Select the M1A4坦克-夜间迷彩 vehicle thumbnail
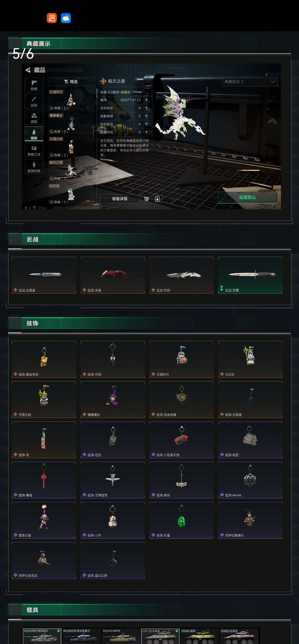The image size is (299, 644). pyautogui.click(x=42, y=636)
